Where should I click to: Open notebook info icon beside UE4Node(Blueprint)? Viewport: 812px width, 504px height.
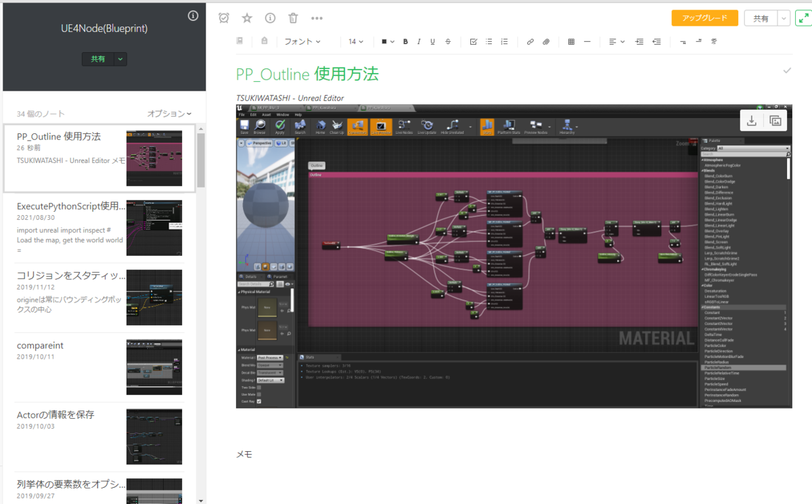[x=193, y=16]
